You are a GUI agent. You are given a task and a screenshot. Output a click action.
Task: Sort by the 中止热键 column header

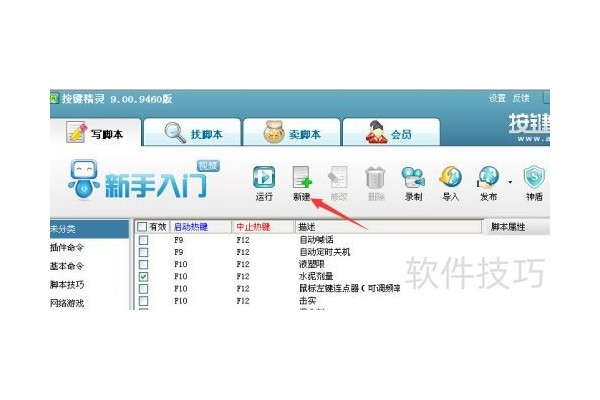tap(263, 227)
